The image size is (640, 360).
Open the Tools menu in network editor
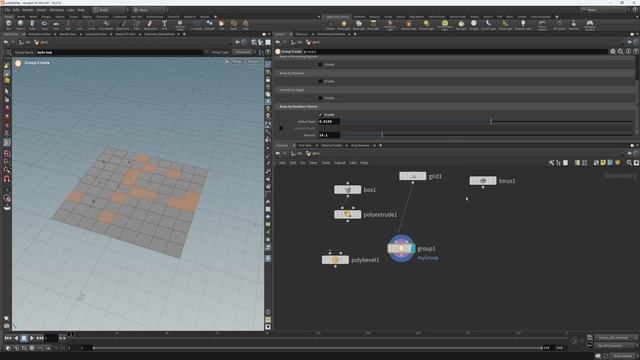[x=326, y=163]
